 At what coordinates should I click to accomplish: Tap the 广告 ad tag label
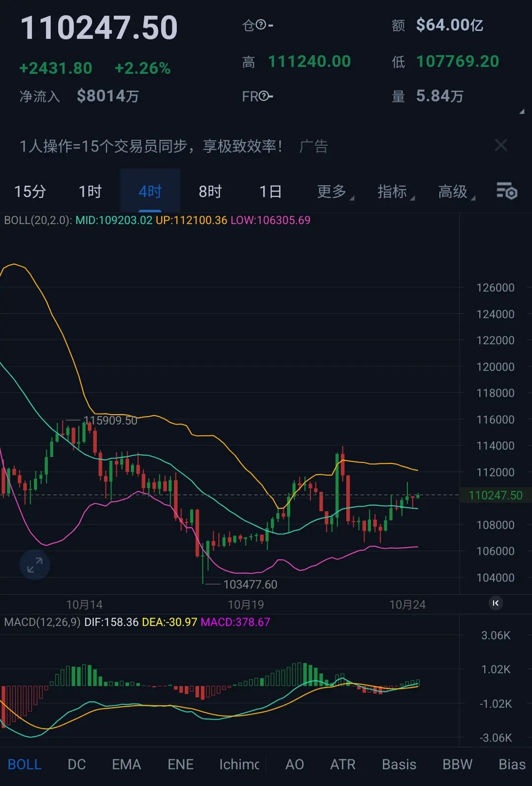pyautogui.click(x=313, y=146)
